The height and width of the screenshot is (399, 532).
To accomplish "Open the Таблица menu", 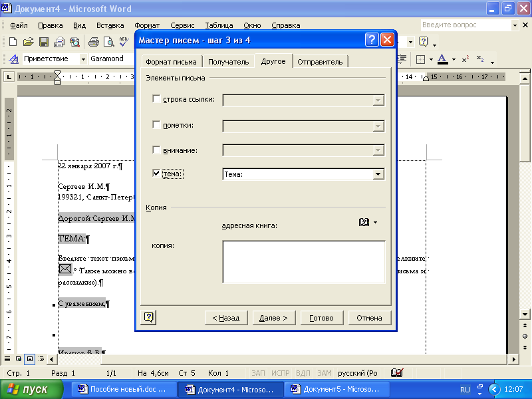I will pyautogui.click(x=219, y=25).
